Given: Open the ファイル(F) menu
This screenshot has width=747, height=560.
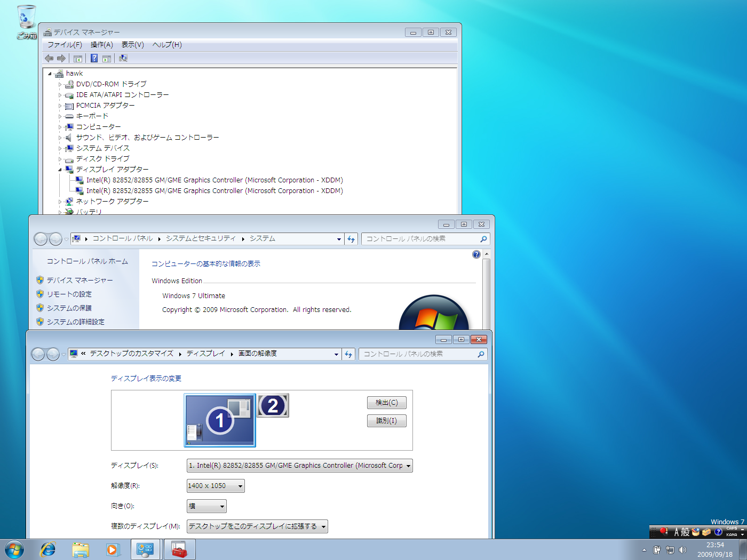Looking at the screenshot, I should pos(65,45).
